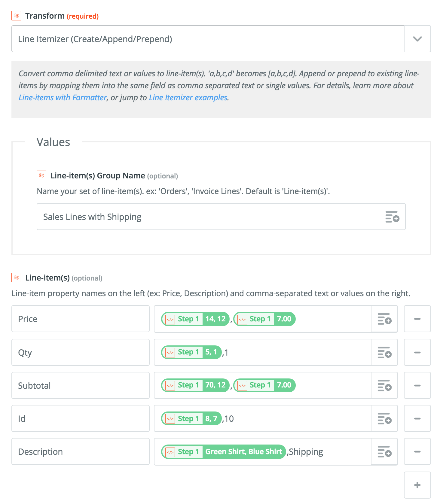Click the Step 1 "Green Shirt, Blue Shirt" pill

click(224, 452)
